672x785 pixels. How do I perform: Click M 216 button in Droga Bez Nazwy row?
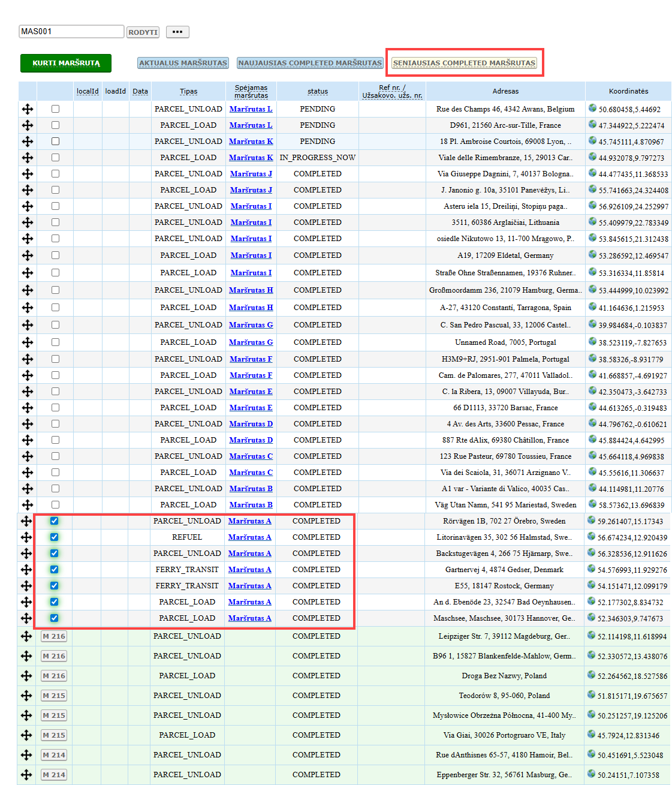point(54,676)
